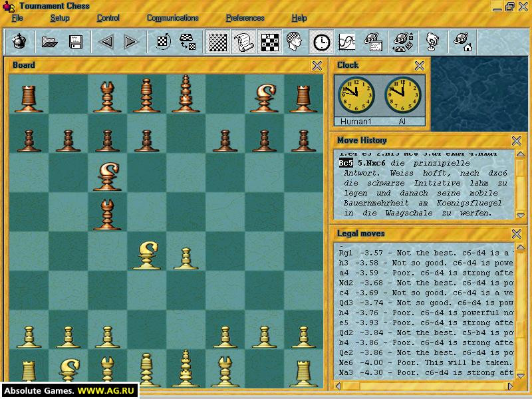The width and height of the screenshot is (532, 399).
Task: Select the Qe2 -3.86 legal move row
Action: pyautogui.click(x=426, y=353)
